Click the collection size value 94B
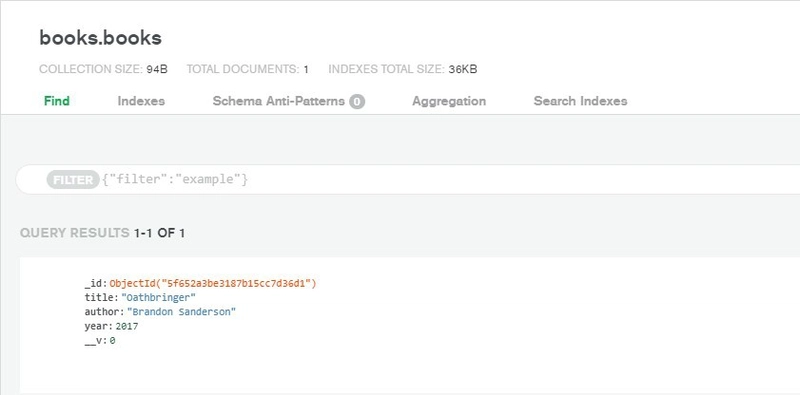The image size is (800, 395). pos(157,69)
